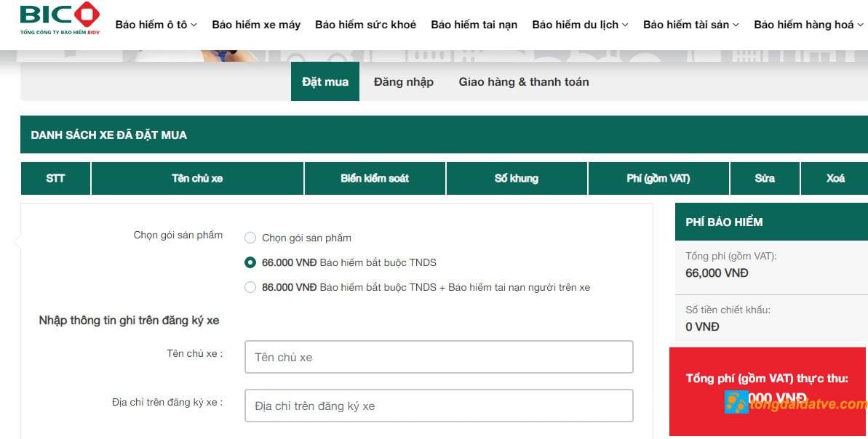Switch to Giao hàng & thanh toán tab

click(524, 82)
